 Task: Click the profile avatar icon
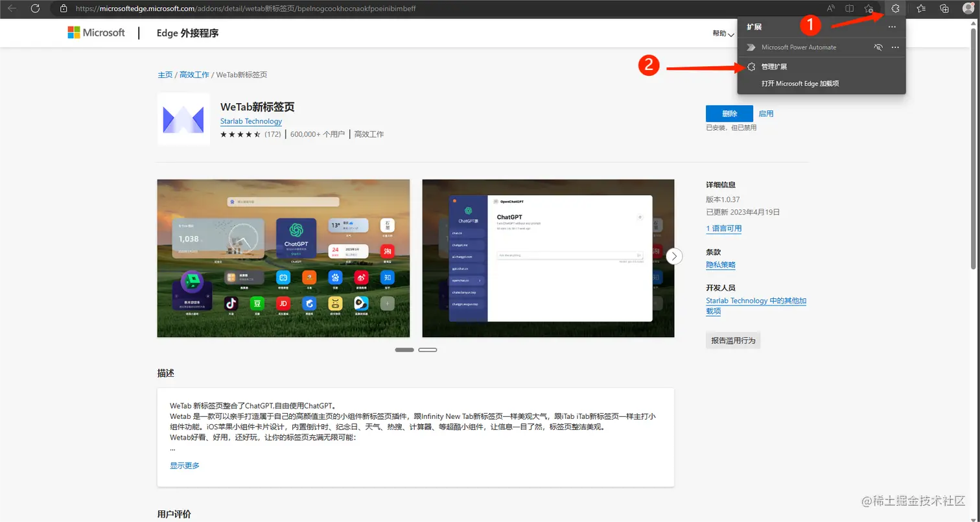pos(968,8)
